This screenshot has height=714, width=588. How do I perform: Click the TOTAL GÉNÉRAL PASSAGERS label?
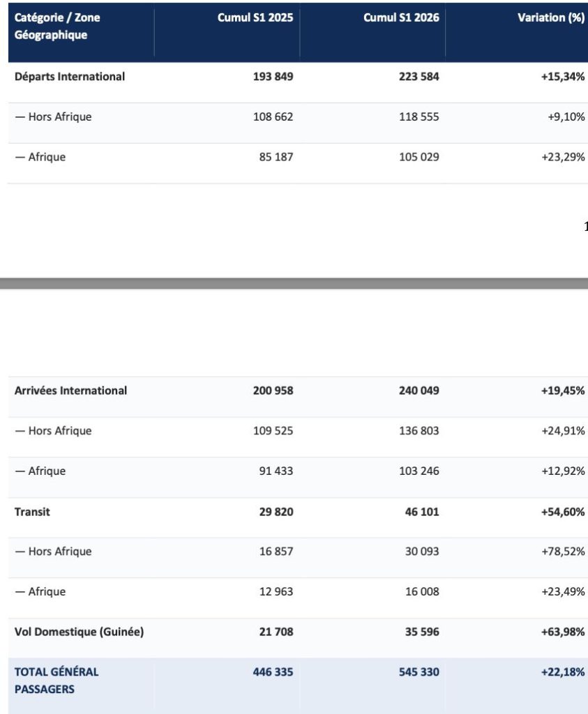[56, 681]
